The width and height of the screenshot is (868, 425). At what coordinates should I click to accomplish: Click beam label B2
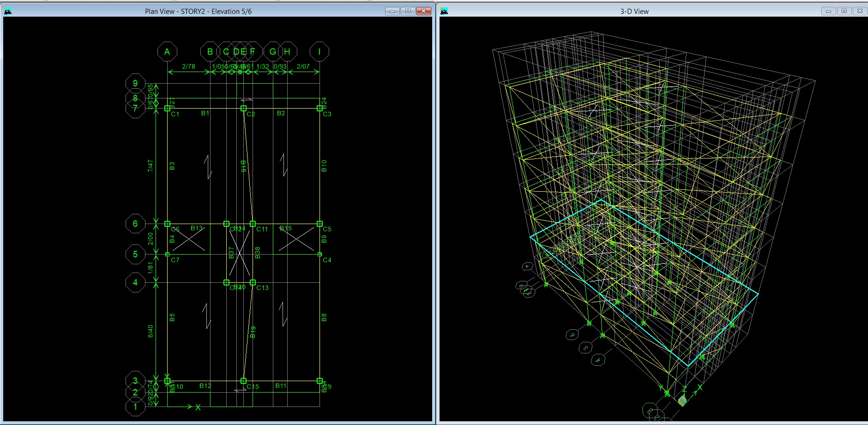point(281,113)
